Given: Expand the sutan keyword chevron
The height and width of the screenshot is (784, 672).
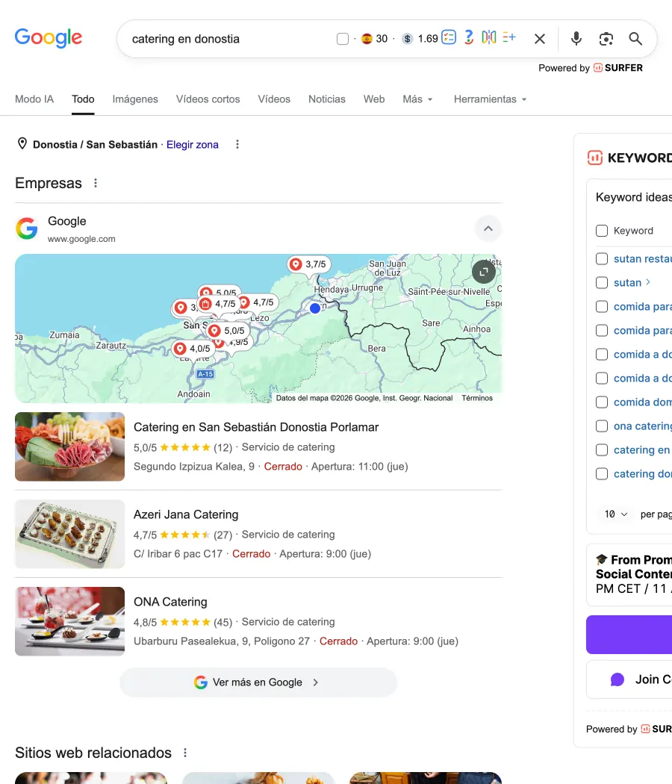Looking at the screenshot, I should (648, 282).
